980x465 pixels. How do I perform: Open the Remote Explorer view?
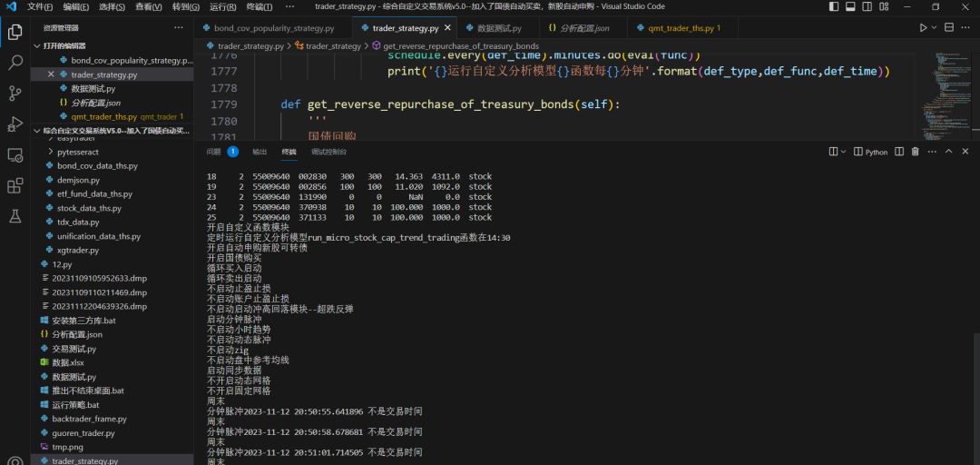click(15, 154)
